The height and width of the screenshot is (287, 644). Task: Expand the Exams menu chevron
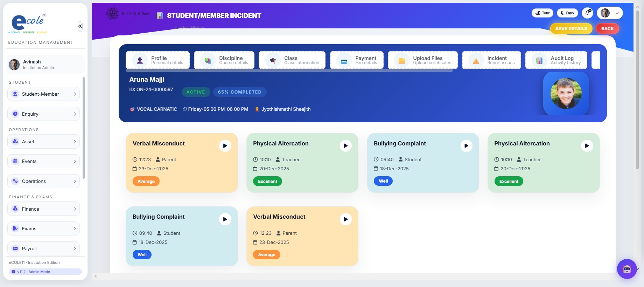pyautogui.click(x=75, y=228)
